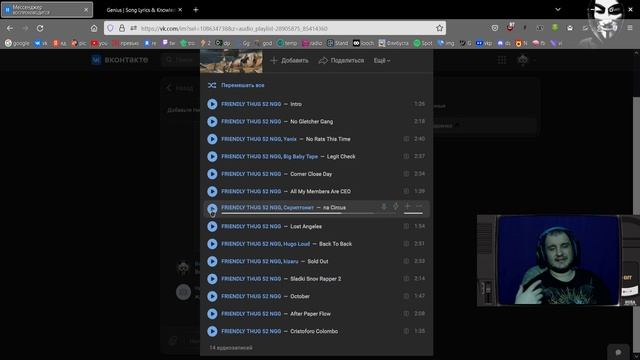Open the radio bookmark
This screenshot has height=360, width=640.
312,43
